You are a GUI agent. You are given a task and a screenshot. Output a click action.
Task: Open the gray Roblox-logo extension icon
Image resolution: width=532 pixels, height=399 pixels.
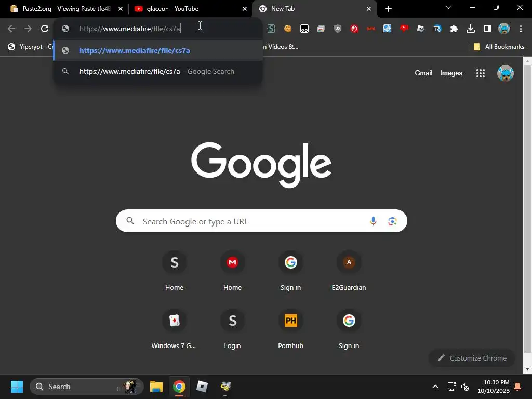[421, 29]
